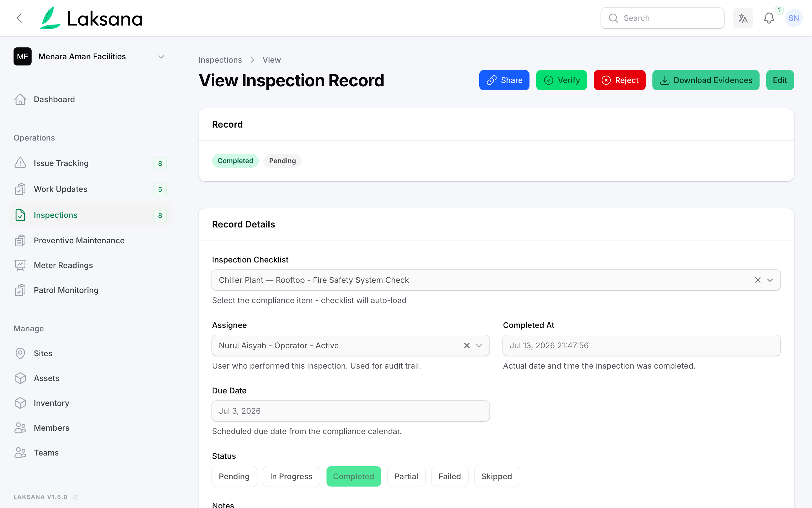Viewport: 812px width, 508px height.
Task: Click the sparkle icon beside Laksana V1.6.0
Action: coord(76,497)
